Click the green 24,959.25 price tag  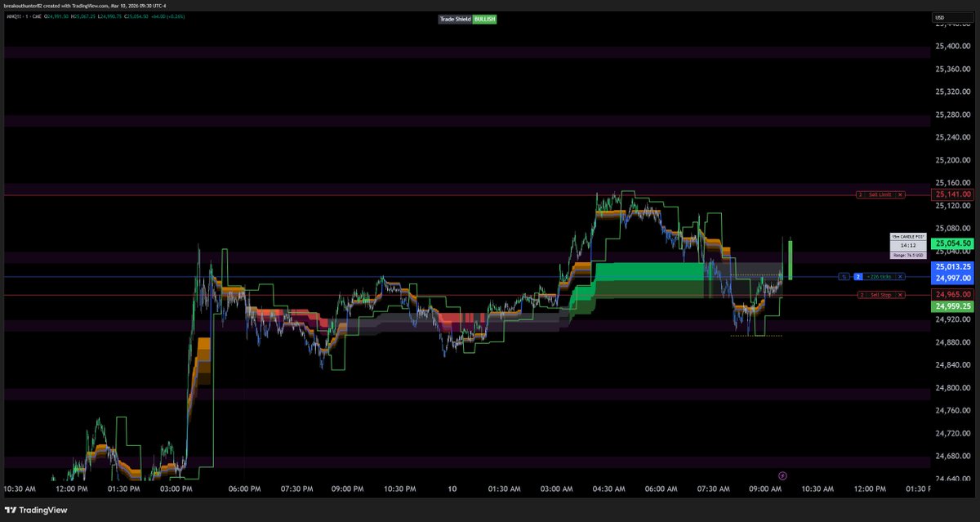pyautogui.click(x=953, y=306)
